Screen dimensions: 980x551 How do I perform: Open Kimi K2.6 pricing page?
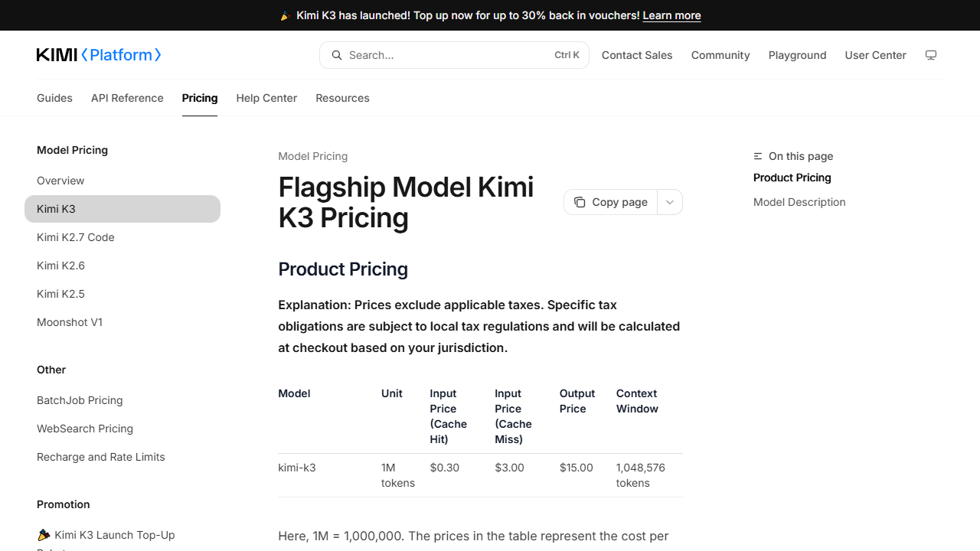[122, 266]
